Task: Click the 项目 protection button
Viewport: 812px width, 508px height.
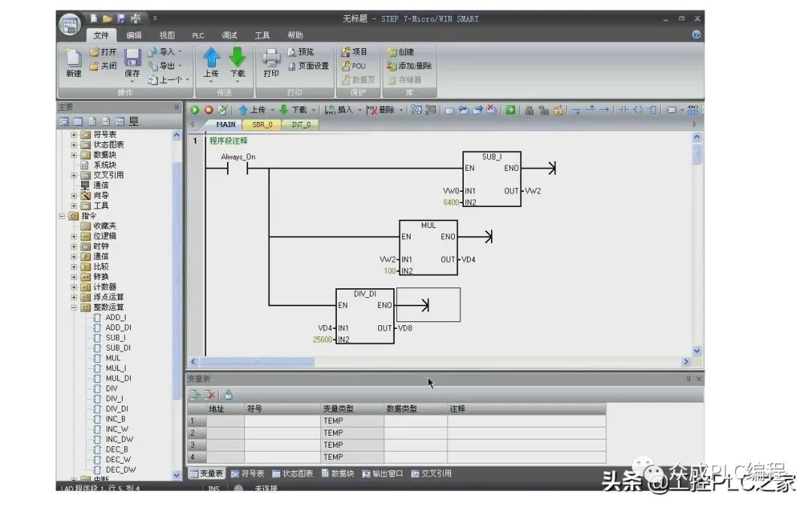Action: pos(354,52)
